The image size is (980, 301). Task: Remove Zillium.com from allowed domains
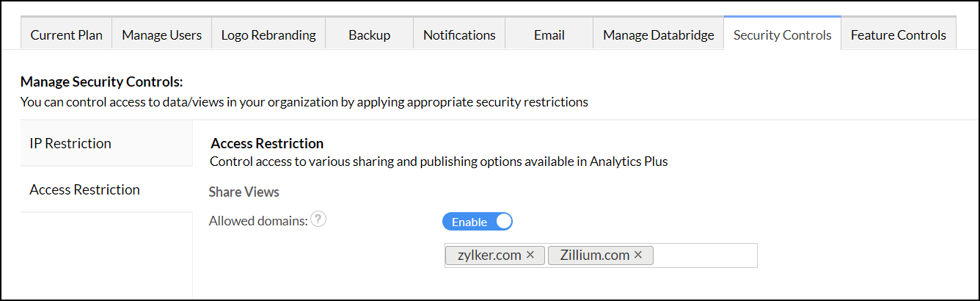638,255
